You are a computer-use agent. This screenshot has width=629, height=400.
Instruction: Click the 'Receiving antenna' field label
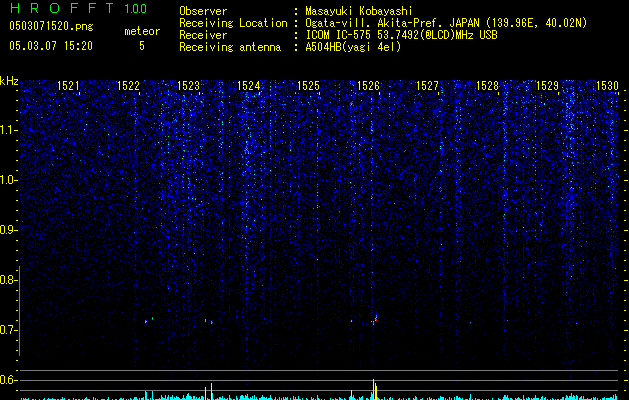point(230,47)
